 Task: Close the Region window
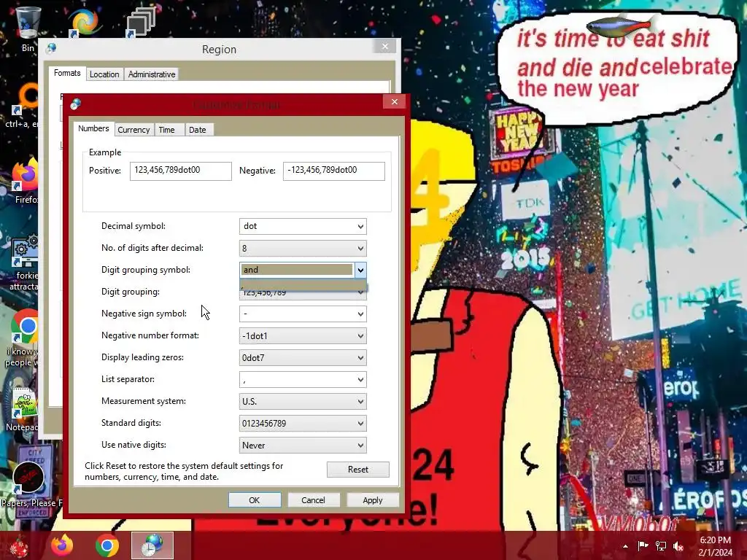(385, 46)
